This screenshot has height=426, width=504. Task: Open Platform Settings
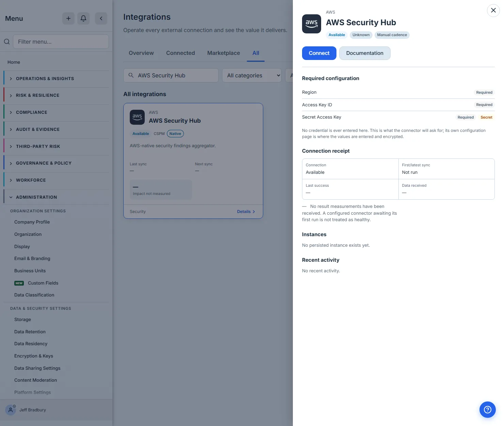(32, 393)
